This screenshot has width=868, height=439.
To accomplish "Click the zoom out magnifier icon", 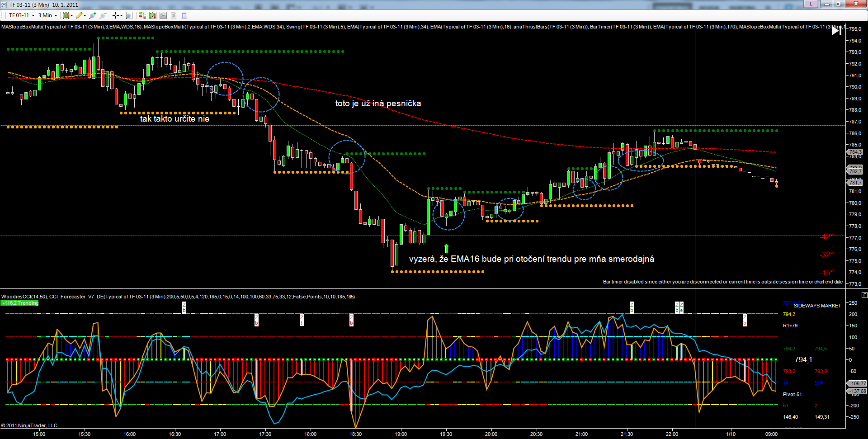I will click(x=103, y=15).
